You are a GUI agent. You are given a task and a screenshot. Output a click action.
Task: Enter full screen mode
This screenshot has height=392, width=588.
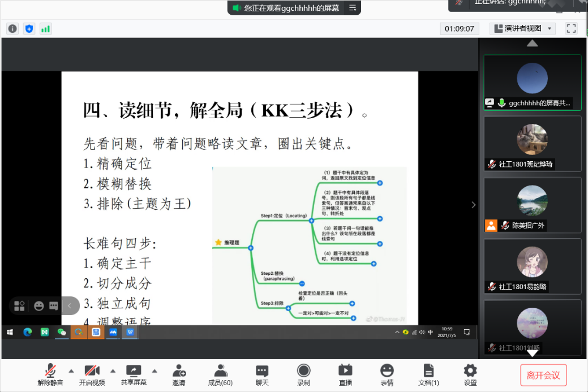pyautogui.click(x=571, y=28)
